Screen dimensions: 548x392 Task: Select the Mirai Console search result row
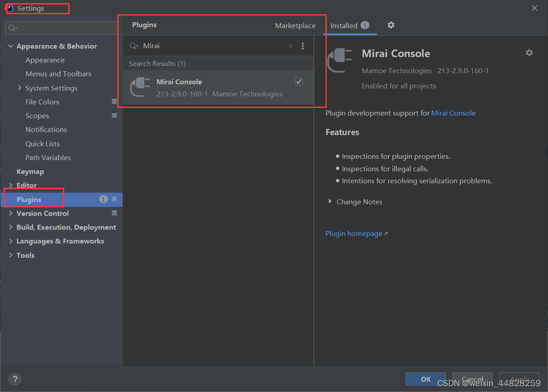coord(218,87)
